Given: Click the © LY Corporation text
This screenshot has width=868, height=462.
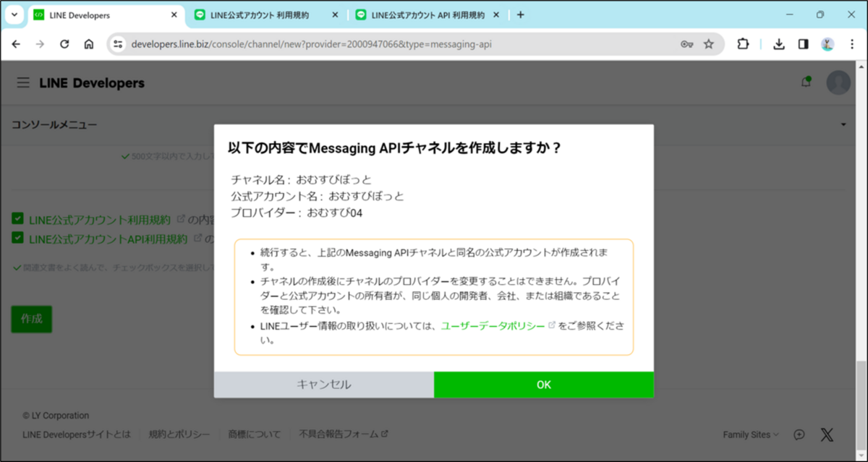Looking at the screenshot, I should [x=56, y=416].
